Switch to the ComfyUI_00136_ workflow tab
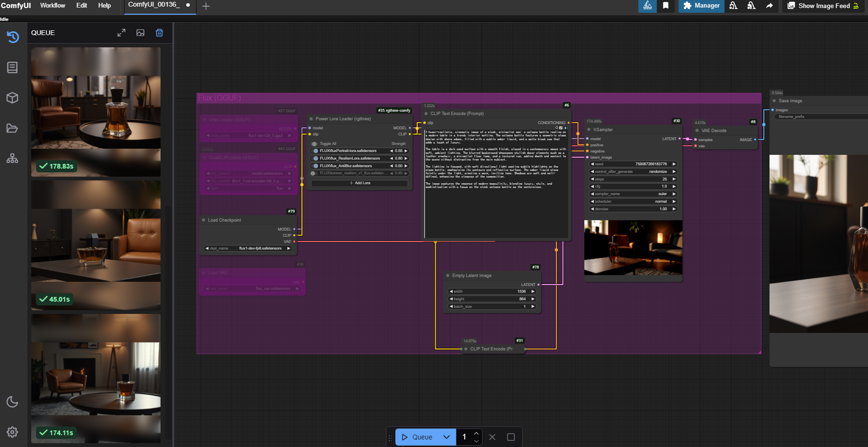Image resolution: width=868 pixels, height=447 pixels. coord(160,6)
